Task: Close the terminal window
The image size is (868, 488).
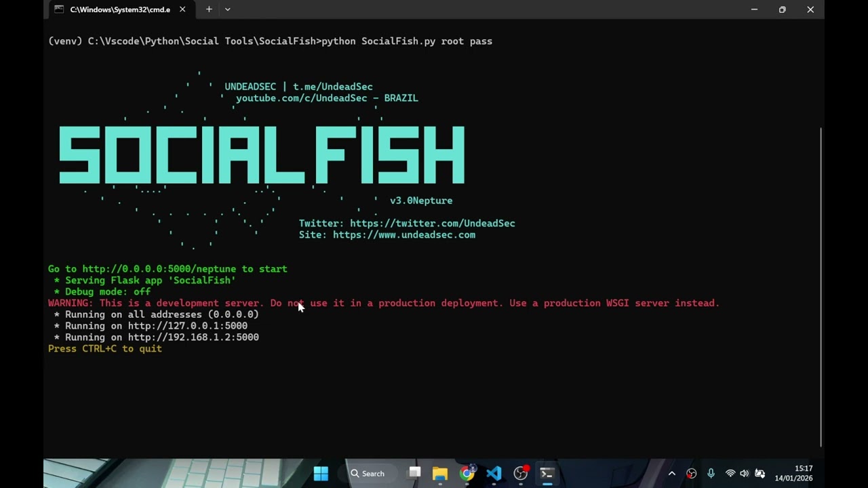Action: (810, 9)
